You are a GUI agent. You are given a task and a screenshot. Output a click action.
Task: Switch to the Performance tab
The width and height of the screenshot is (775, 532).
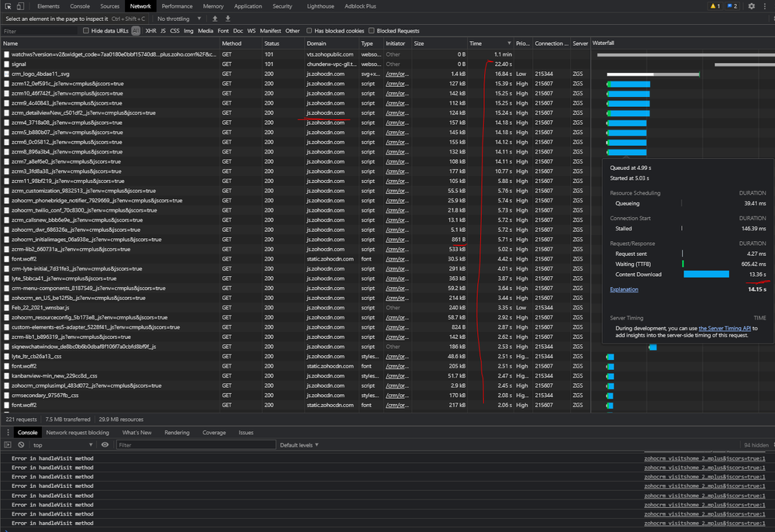177,6
